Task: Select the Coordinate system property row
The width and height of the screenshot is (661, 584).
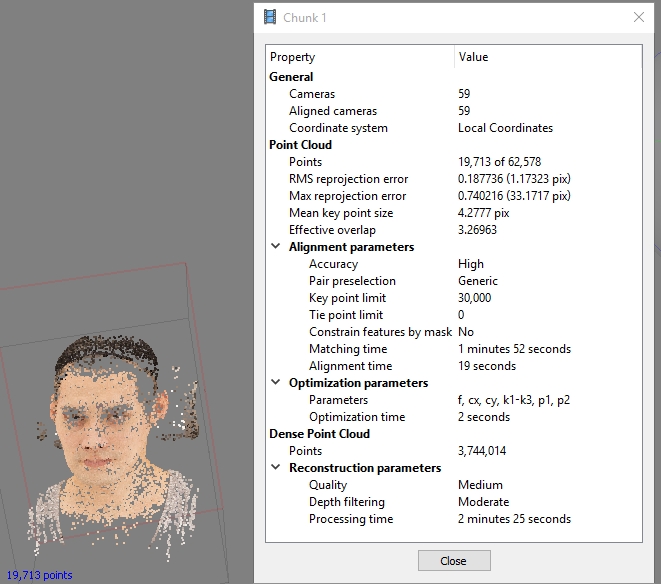Action: pyautogui.click(x=338, y=128)
